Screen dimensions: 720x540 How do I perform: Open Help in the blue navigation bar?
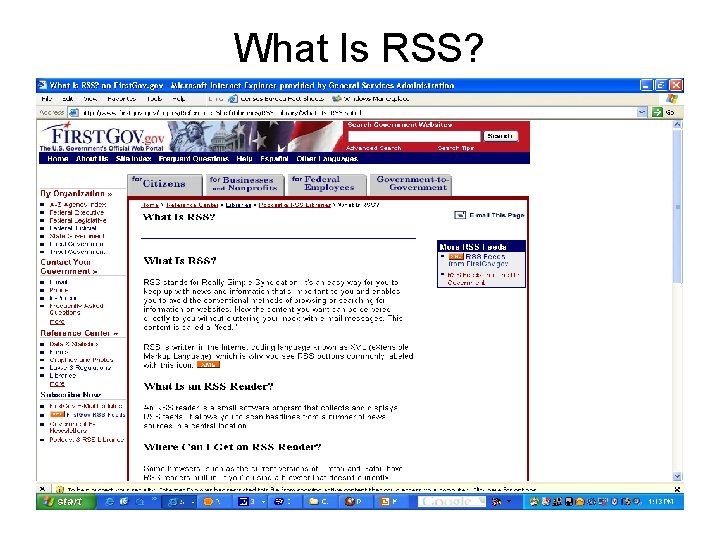(244, 159)
